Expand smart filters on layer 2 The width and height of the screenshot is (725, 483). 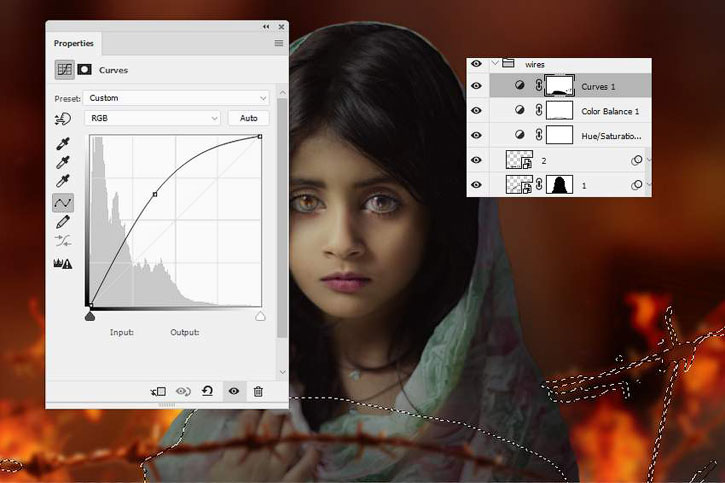(648, 160)
